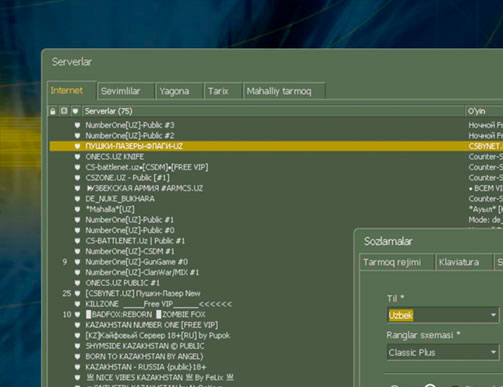The width and height of the screenshot is (503, 387).
Task: Select KILLZONE Free VIP server row
Action: (159, 304)
